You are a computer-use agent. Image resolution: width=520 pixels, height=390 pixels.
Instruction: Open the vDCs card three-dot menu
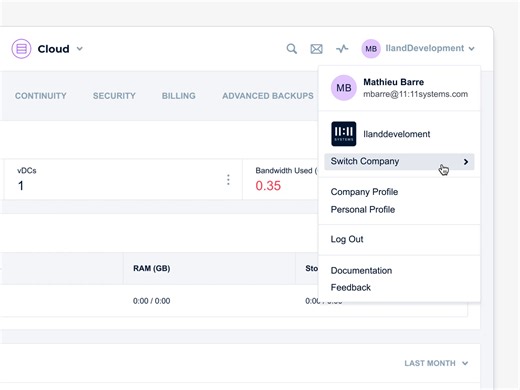(x=228, y=180)
